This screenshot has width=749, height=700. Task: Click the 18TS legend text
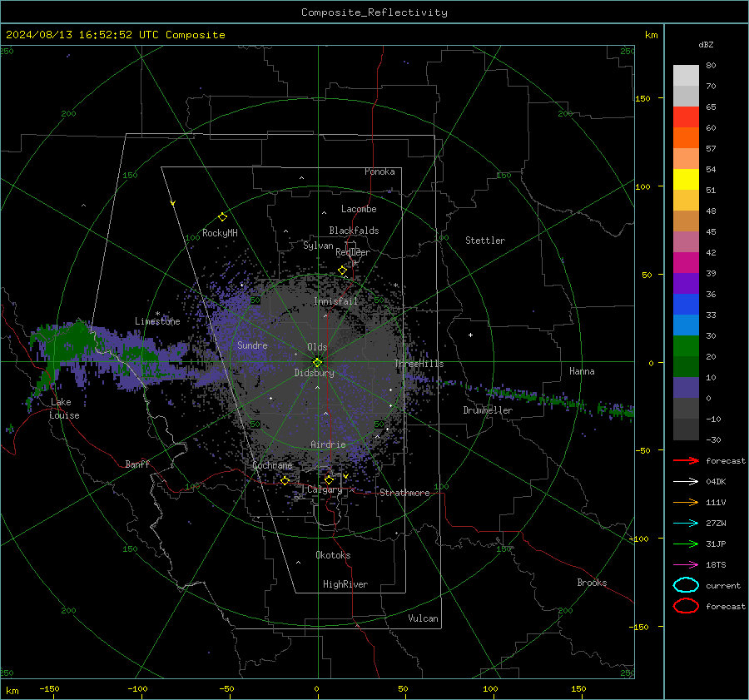716,565
